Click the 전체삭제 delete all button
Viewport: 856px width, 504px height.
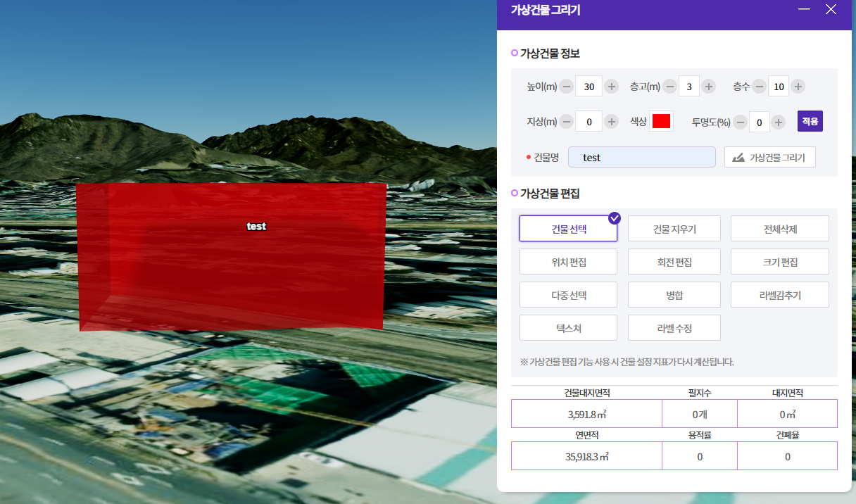click(x=780, y=229)
